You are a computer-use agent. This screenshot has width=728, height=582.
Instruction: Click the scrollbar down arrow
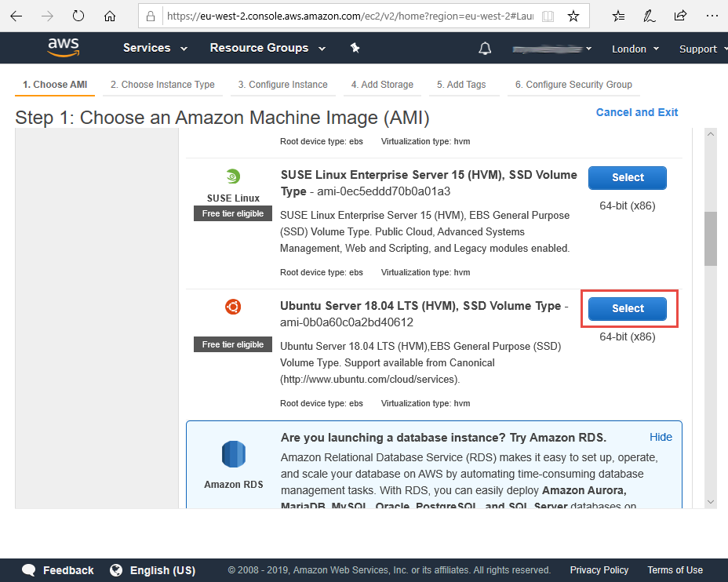tap(711, 502)
